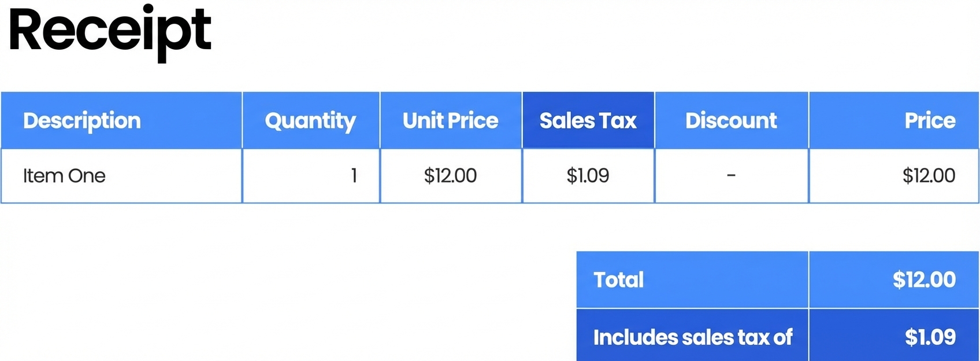Click the Price column header
This screenshot has width=980, height=361.
tap(929, 120)
